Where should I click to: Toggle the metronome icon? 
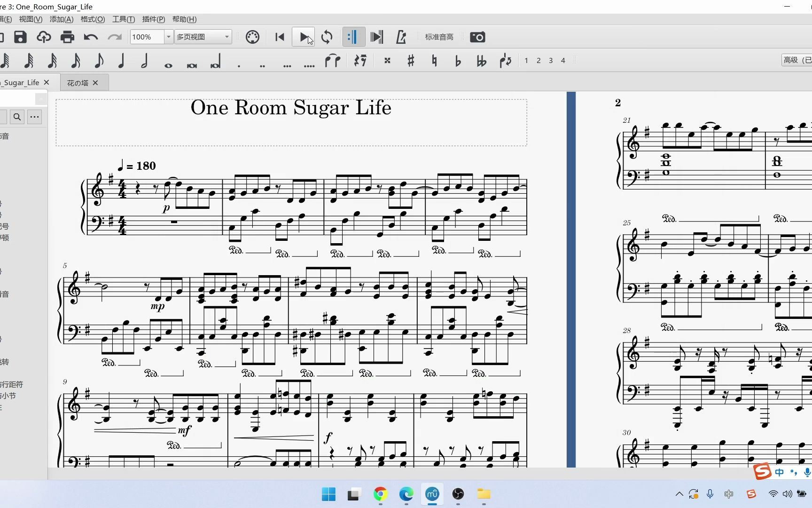pyautogui.click(x=401, y=37)
